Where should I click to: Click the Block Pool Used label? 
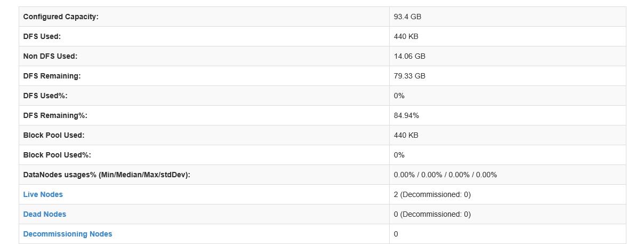[54, 135]
